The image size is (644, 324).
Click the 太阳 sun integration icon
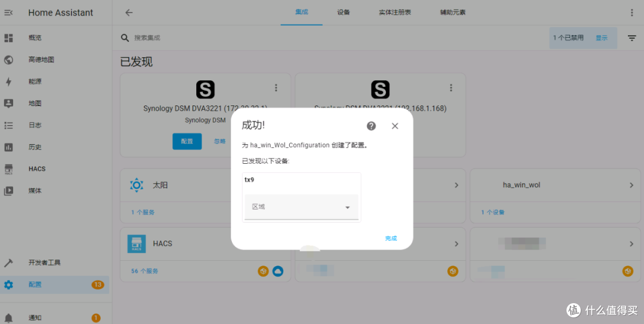coord(137,185)
